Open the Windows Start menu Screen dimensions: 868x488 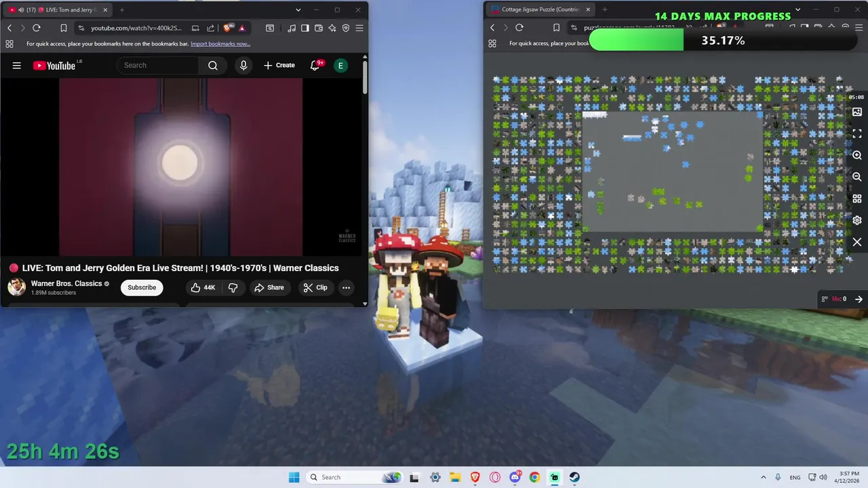coord(294,477)
